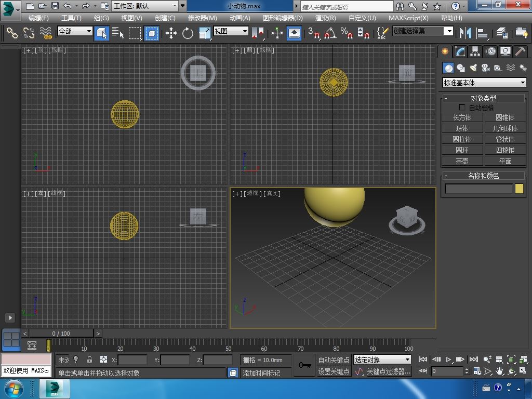Open the 标准基本体 category dropdown
532x399 pixels.
point(485,83)
